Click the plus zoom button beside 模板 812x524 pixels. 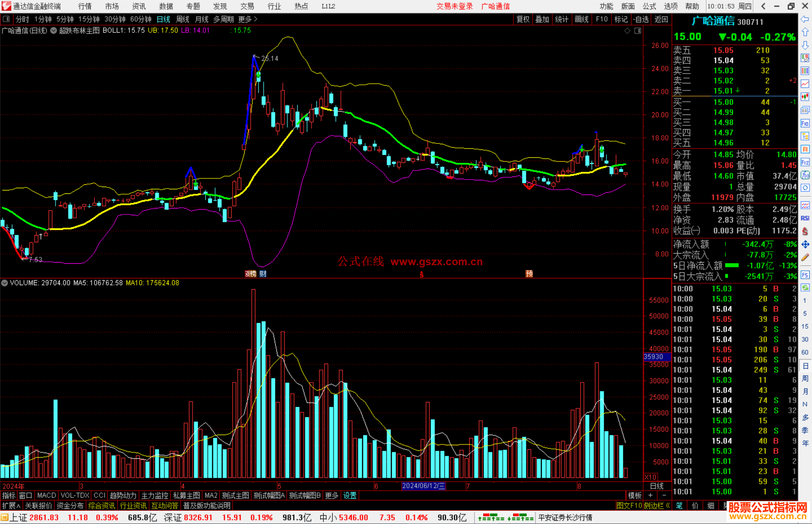point(650,495)
